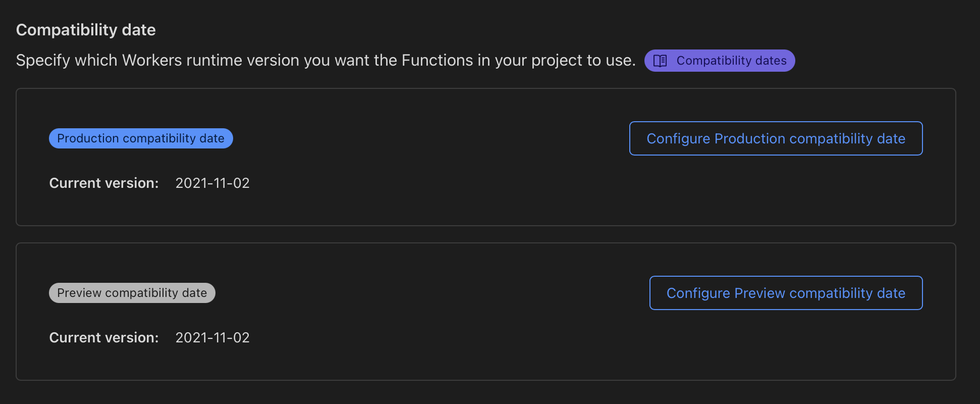The width and height of the screenshot is (980, 404).
Task: Click the word Production in the blue badge
Action: [88, 138]
